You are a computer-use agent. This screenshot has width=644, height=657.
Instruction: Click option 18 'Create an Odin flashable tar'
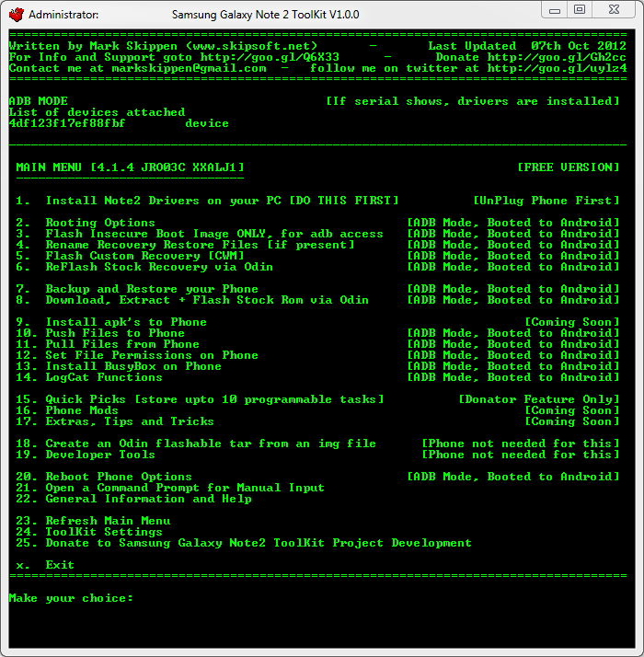tap(196, 444)
